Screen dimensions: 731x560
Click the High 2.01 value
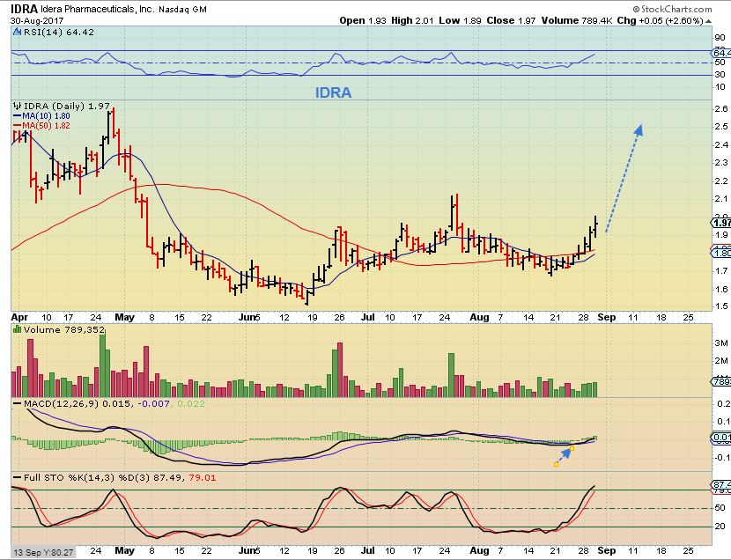click(x=412, y=20)
